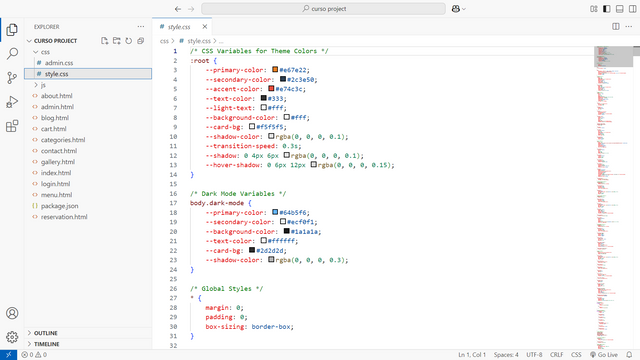Collapse the css folder
Viewport: 640px width, 360px height.
point(36,52)
